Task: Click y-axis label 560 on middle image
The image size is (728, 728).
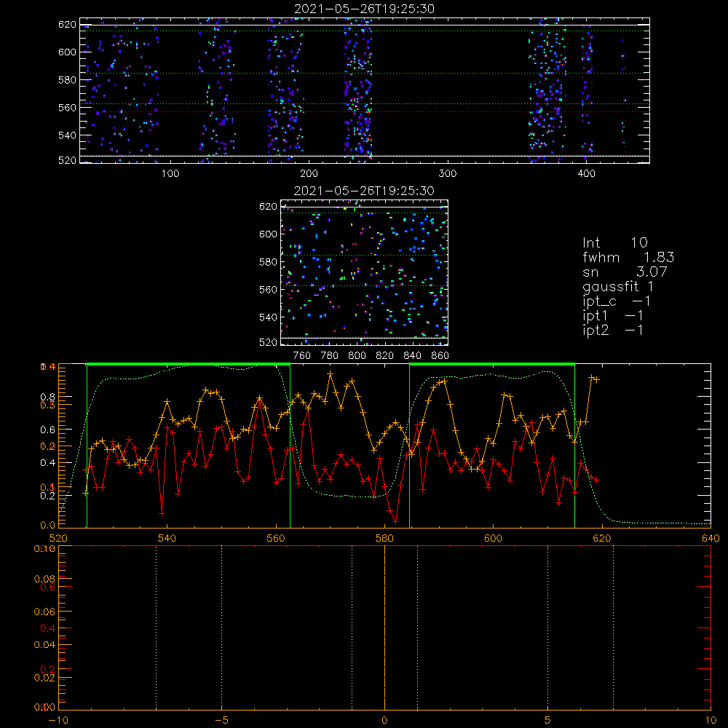Action: (x=268, y=290)
